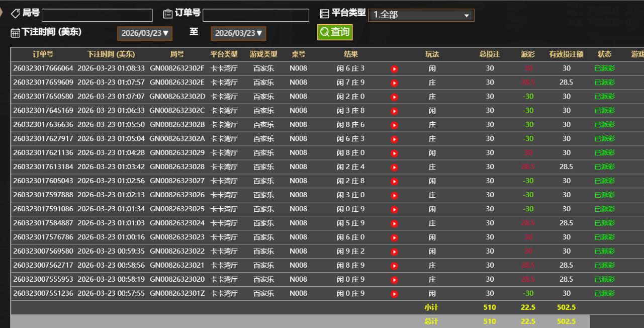Select the 有效投注额 column header
Image resolution: width=644 pixels, height=328 pixels.
click(x=566, y=54)
